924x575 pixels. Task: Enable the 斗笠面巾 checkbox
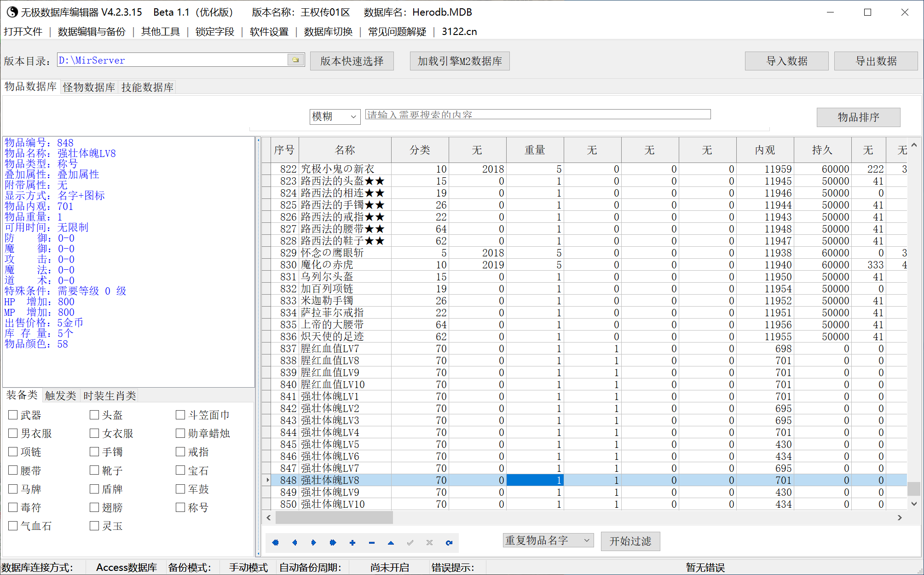click(180, 415)
